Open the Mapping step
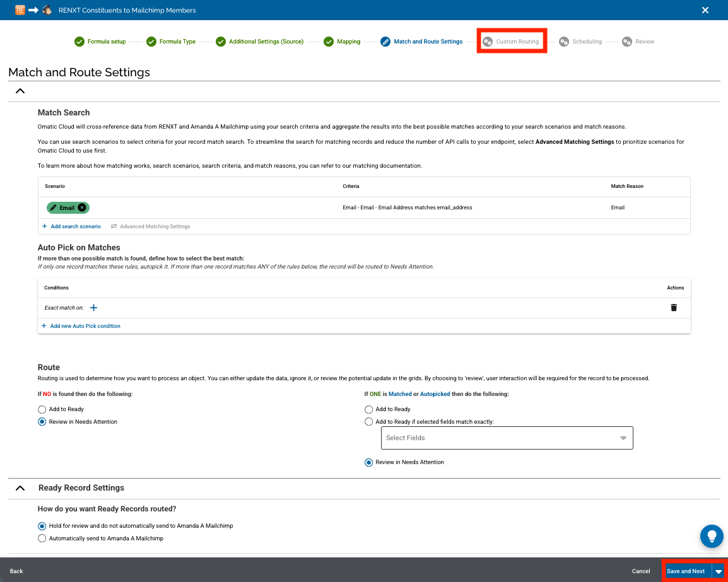The width and height of the screenshot is (728, 582). pos(349,42)
